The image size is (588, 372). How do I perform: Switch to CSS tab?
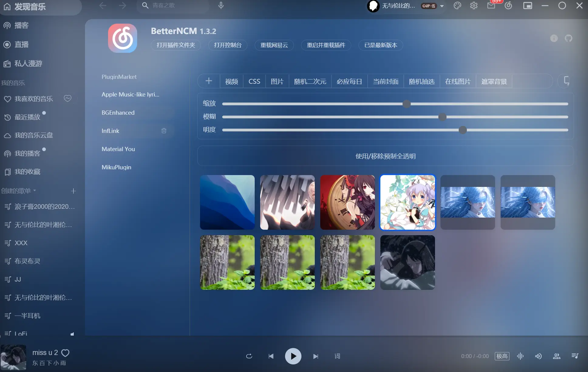pyautogui.click(x=254, y=81)
